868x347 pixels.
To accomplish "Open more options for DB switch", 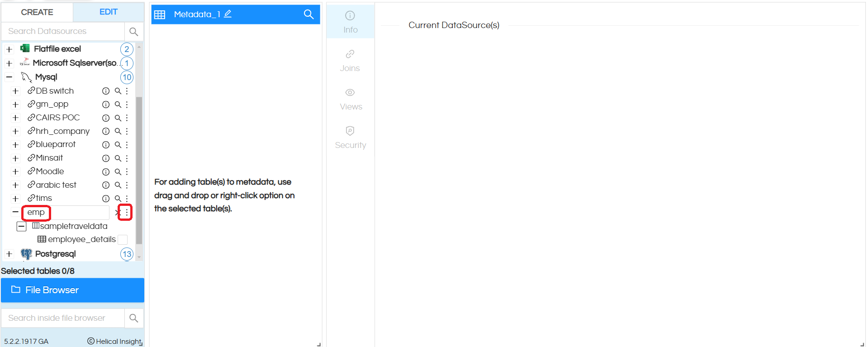I will [x=127, y=91].
